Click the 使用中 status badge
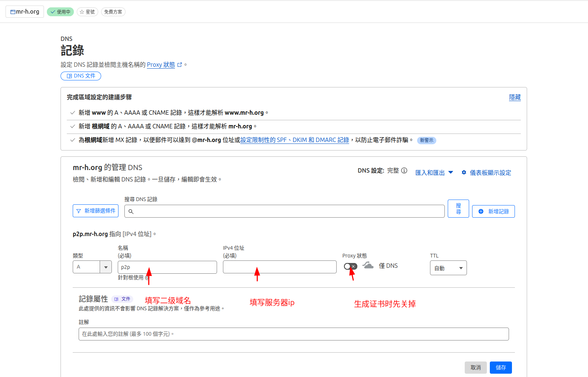Viewport: 588px width, 377px height. click(x=60, y=12)
